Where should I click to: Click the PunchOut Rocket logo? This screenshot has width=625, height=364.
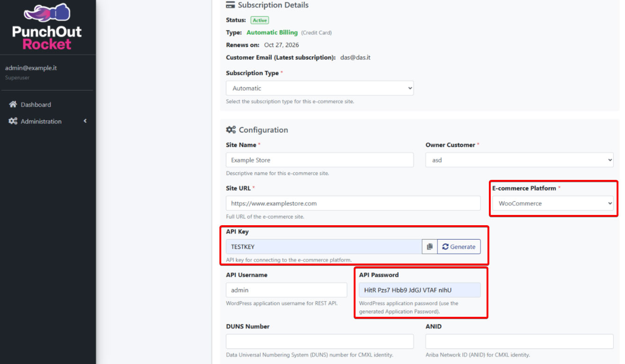click(x=47, y=27)
